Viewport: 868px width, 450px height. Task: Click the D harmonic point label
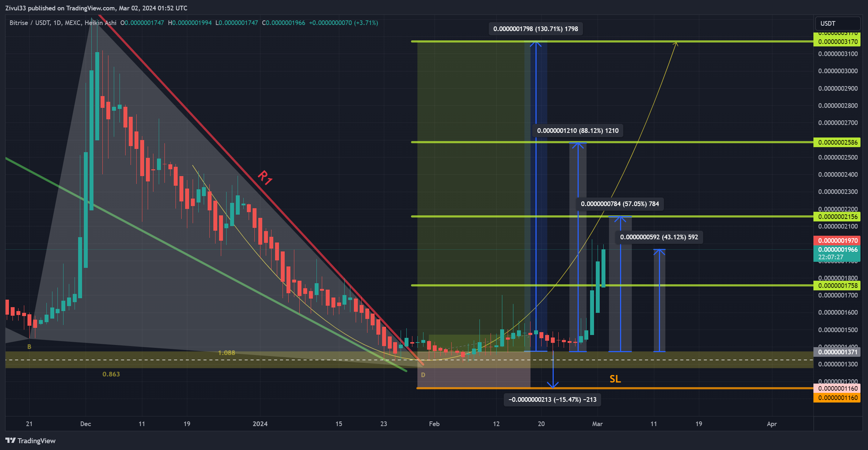coord(423,375)
